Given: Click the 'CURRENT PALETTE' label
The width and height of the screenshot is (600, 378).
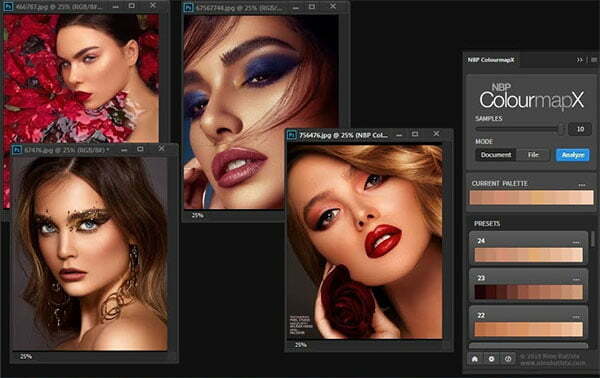Looking at the screenshot, I should 499,184.
